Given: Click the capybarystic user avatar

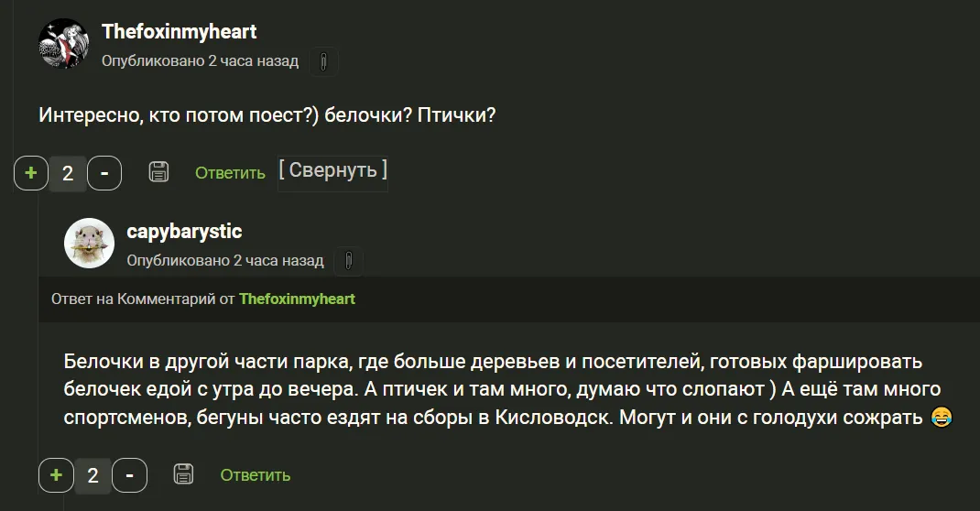Looking at the screenshot, I should click(89, 244).
